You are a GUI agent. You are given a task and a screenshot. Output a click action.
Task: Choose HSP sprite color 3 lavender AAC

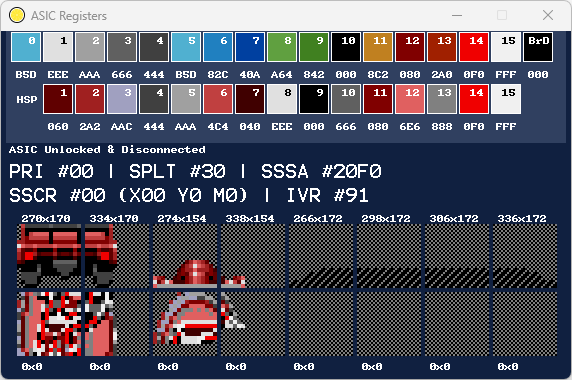pyautogui.click(x=122, y=99)
